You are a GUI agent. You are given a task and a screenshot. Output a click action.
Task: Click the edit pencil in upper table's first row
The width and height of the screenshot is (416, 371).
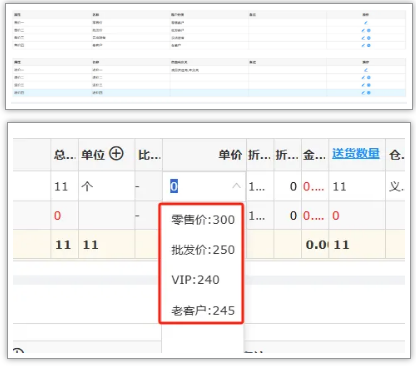[x=366, y=23]
